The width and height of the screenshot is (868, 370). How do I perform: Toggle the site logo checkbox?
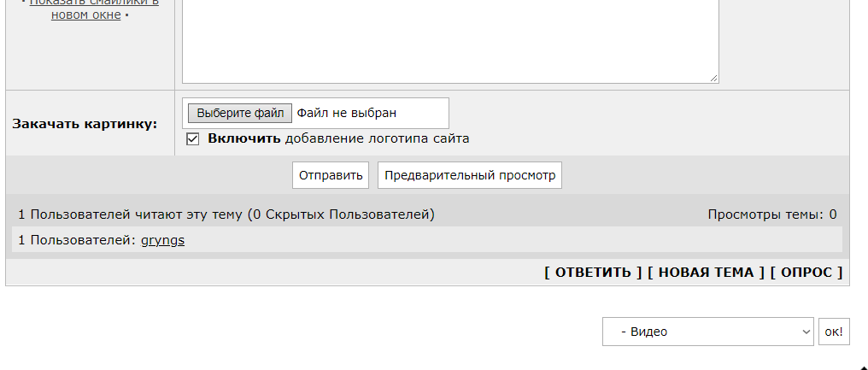pyautogui.click(x=192, y=139)
